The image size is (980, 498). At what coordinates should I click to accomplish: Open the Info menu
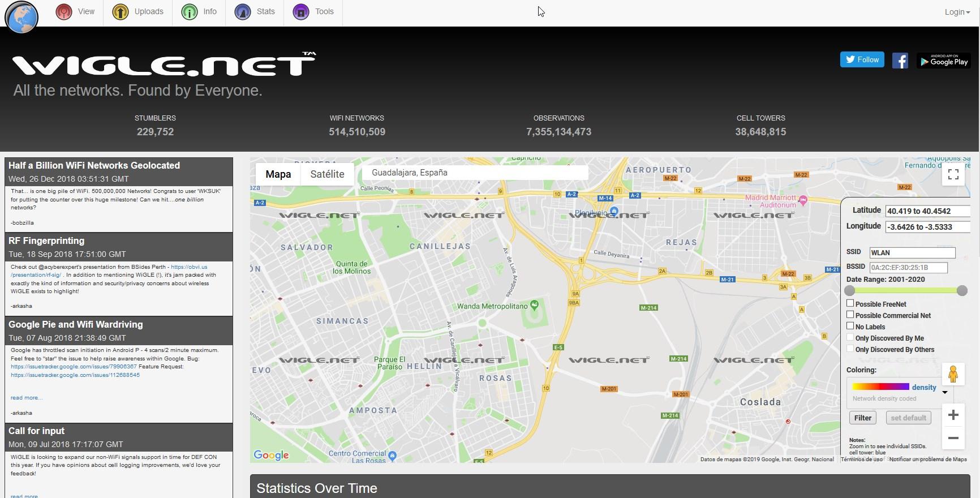pos(199,12)
